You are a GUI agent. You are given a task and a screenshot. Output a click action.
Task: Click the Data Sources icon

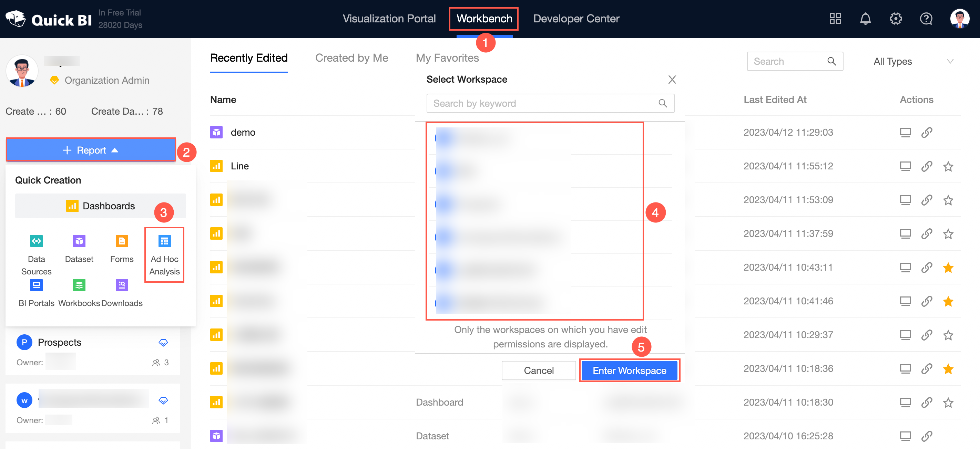(37, 241)
